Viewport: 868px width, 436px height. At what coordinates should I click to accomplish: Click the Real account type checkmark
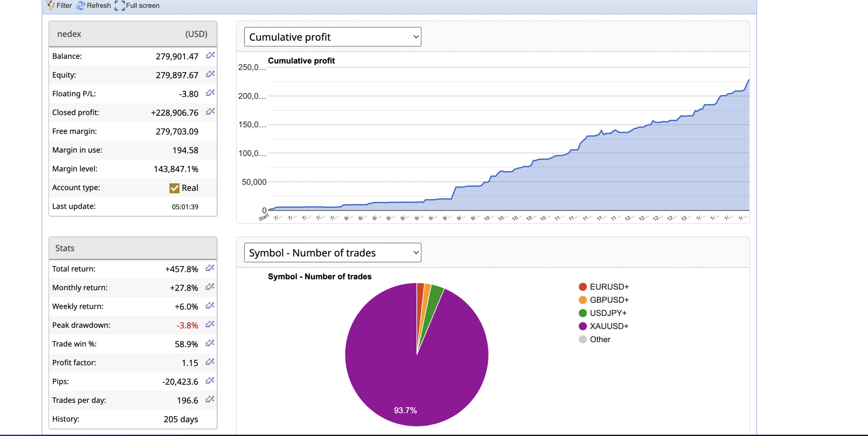(x=174, y=188)
